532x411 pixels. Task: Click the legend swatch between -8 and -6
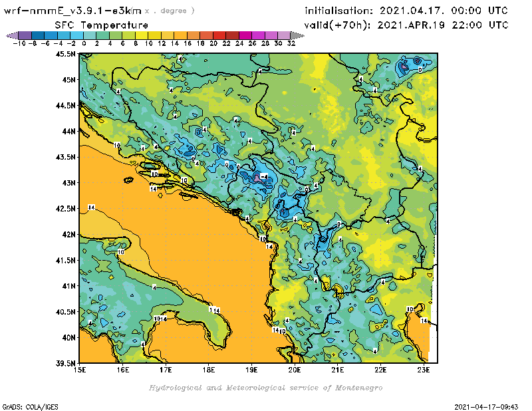[38, 35]
